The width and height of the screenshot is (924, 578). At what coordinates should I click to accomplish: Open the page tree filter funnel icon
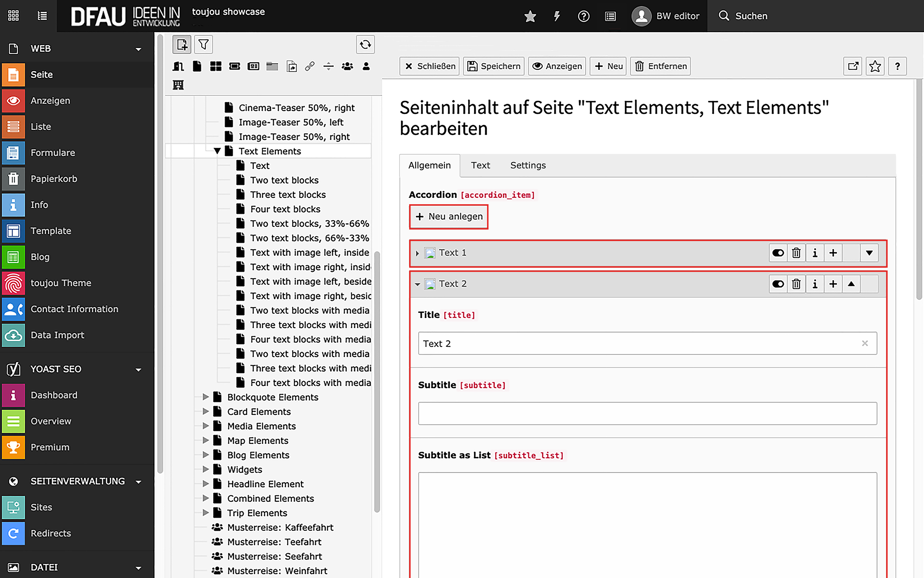204,45
